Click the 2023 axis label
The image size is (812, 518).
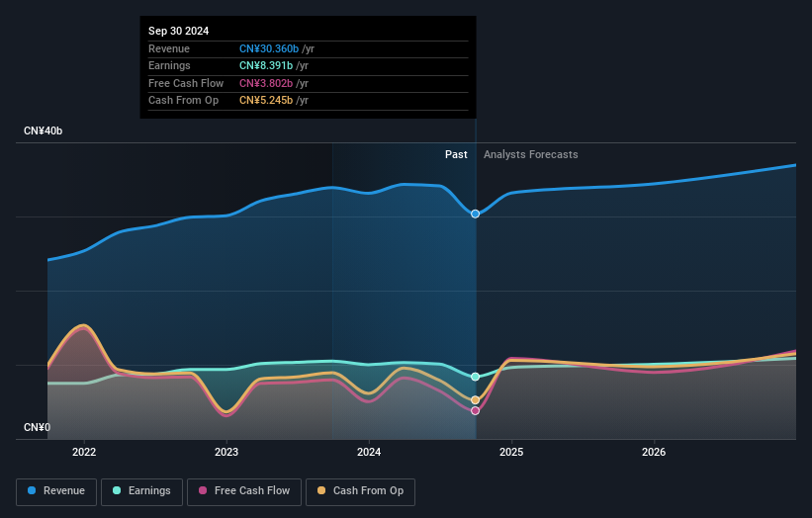coord(226,453)
